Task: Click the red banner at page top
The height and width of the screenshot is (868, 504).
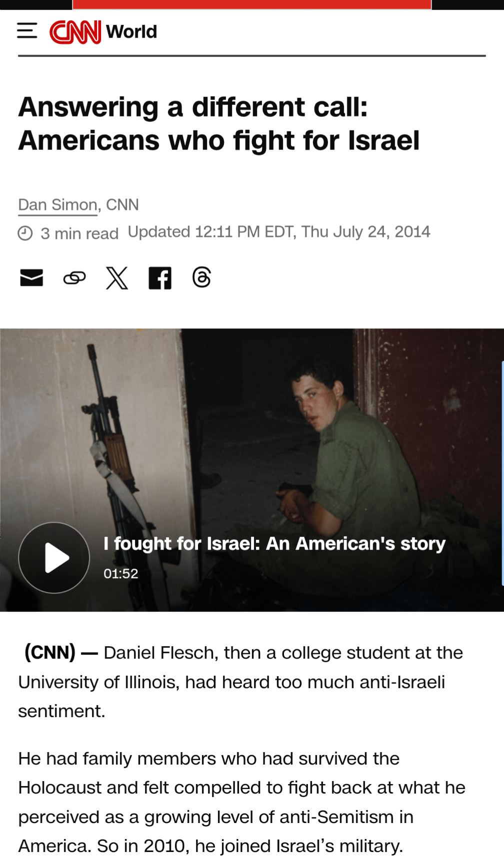Action: coord(252,4)
